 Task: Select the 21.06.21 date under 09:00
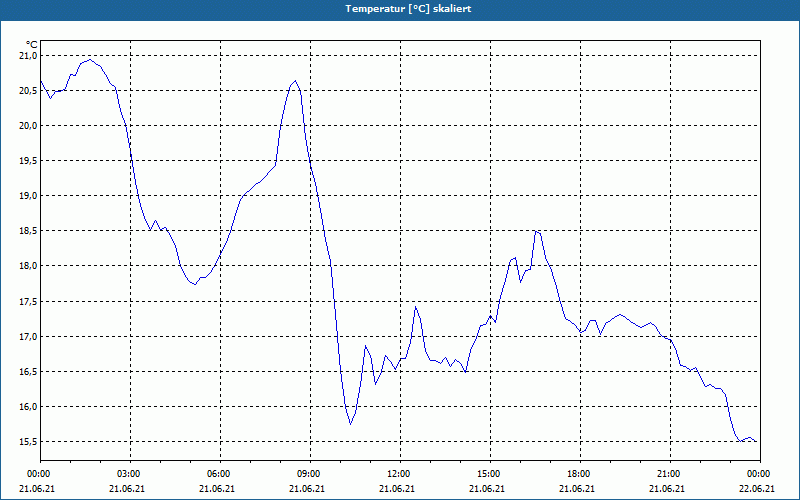pos(307,489)
